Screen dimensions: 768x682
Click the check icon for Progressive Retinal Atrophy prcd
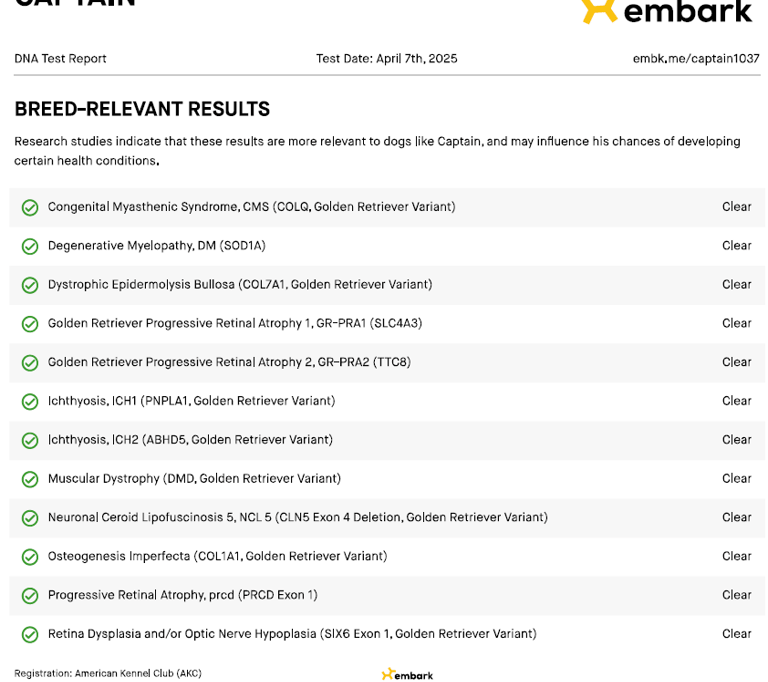pos(30,596)
